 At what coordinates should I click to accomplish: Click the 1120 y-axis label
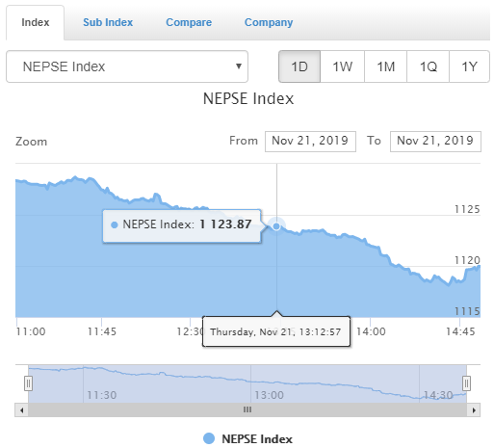coord(467,260)
